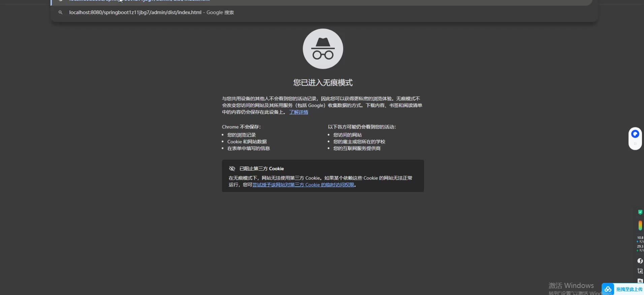Click the magnifier icon beside the search suggestion
644x295 pixels.
[x=61, y=12]
